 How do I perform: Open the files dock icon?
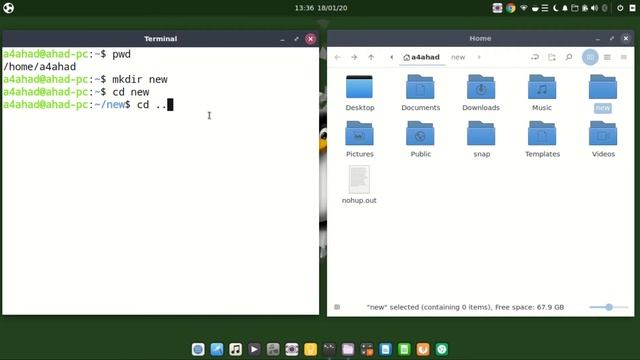click(348, 349)
